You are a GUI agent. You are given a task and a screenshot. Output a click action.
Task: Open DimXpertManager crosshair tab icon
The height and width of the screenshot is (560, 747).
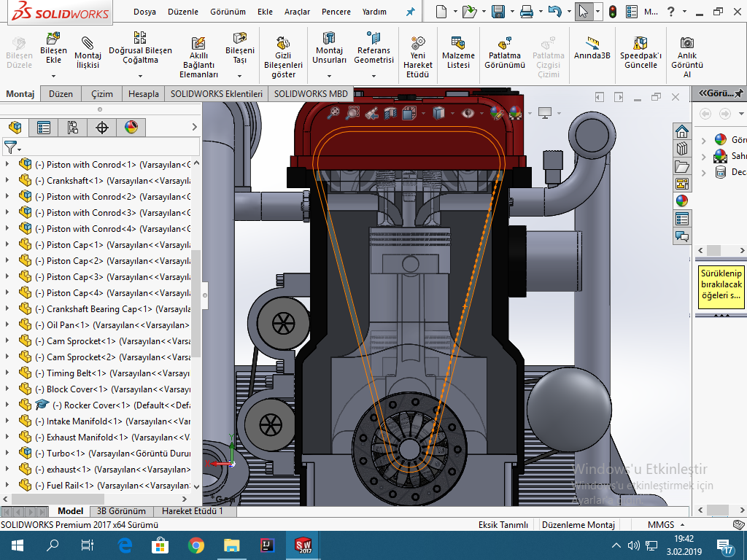(102, 128)
